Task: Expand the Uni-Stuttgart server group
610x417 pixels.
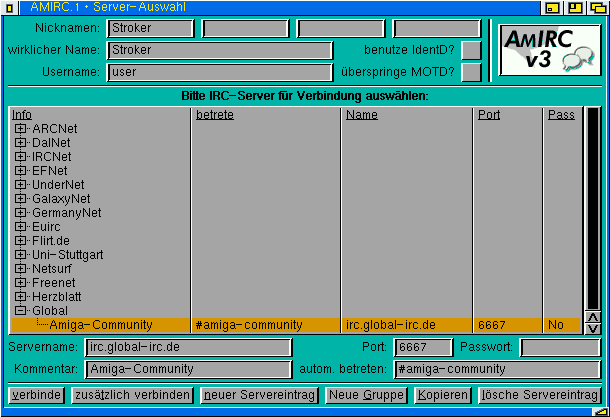Action: [20, 255]
